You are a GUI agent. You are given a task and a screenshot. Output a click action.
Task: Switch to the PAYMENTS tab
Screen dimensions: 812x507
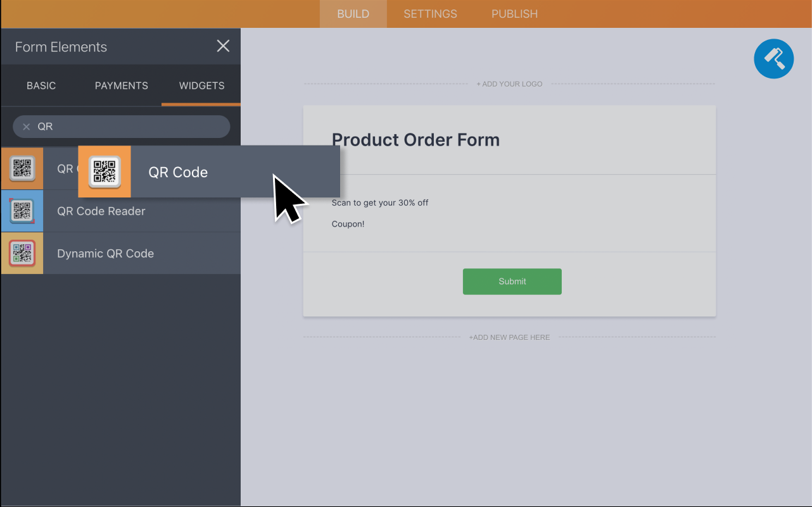click(x=121, y=85)
